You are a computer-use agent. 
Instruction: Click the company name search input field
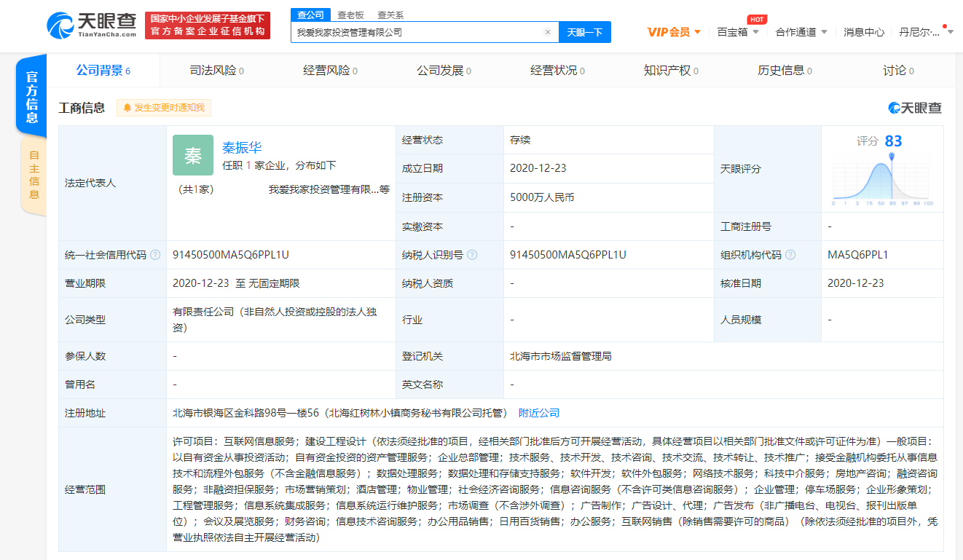tap(419, 32)
